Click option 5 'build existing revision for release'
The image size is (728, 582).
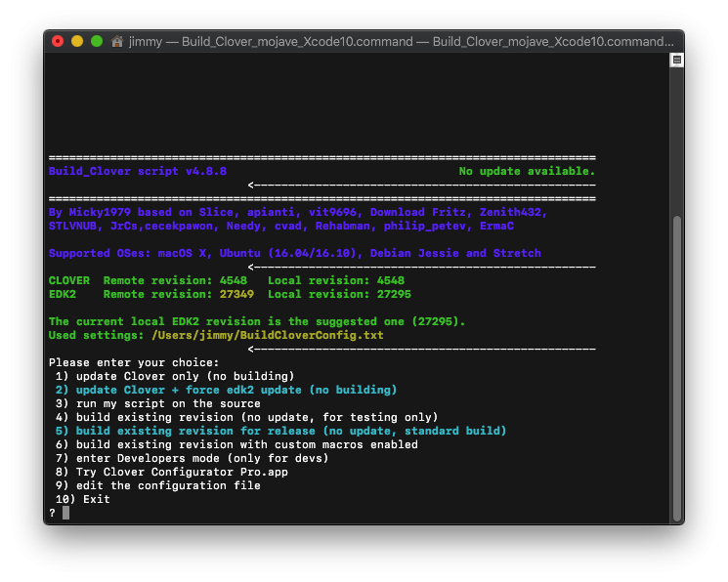(x=280, y=431)
